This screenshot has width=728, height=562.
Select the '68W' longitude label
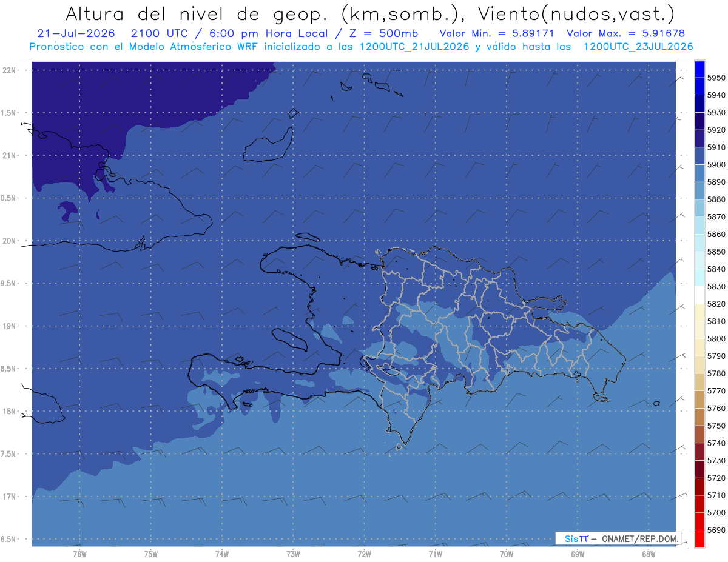pos(648,554)
